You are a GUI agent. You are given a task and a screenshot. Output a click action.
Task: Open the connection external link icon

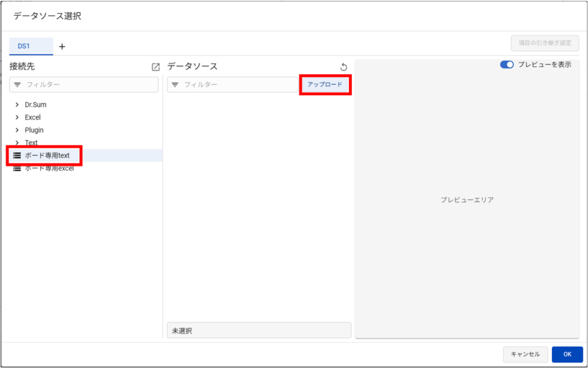155,67
